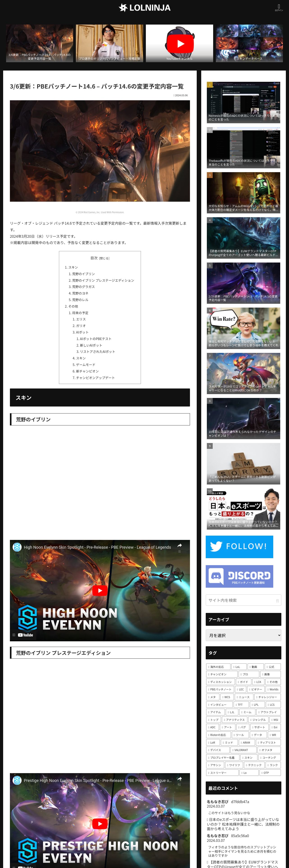
Task: Jump to ガリオ in contents
Action: [81, 325]
